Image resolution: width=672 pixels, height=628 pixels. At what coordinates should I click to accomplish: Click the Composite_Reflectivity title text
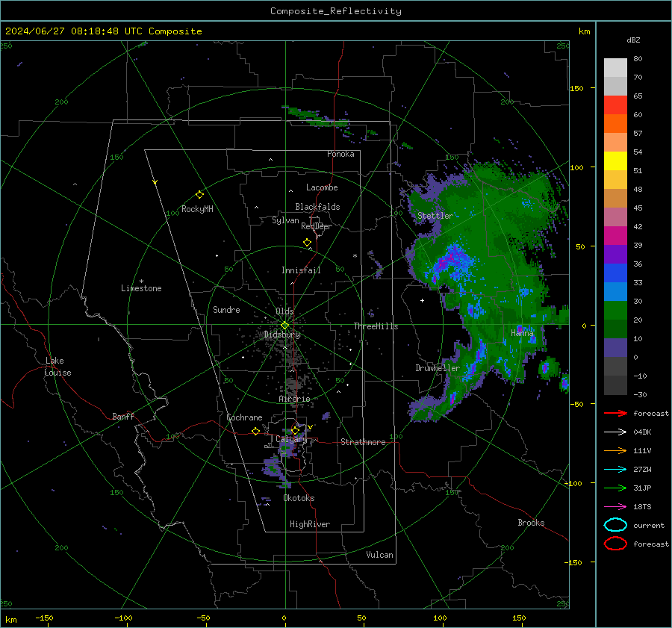pyautogui.click(x=336, y=11)
